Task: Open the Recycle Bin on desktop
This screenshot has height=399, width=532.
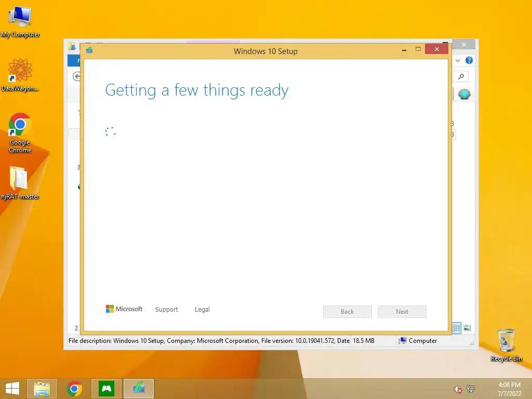Action: click(x=506, y=345)
